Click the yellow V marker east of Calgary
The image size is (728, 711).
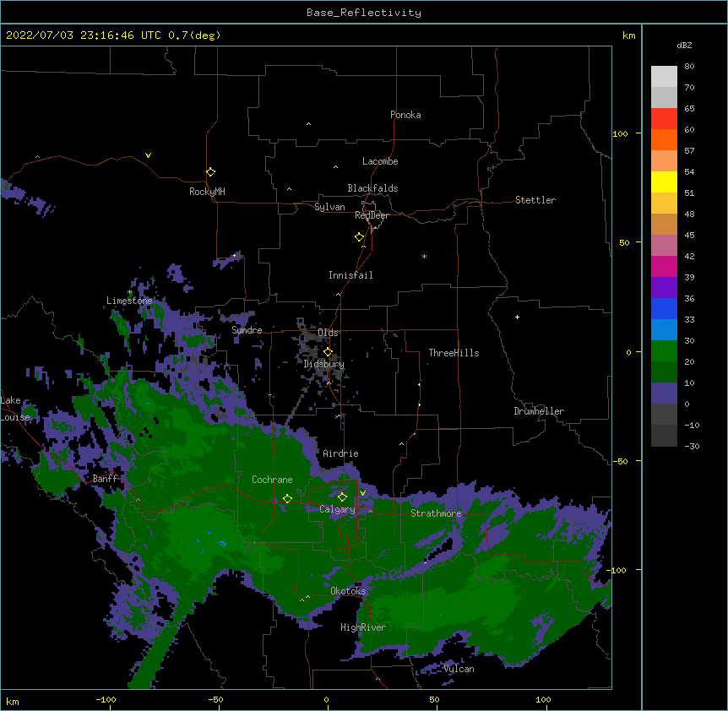click(362, 493)
